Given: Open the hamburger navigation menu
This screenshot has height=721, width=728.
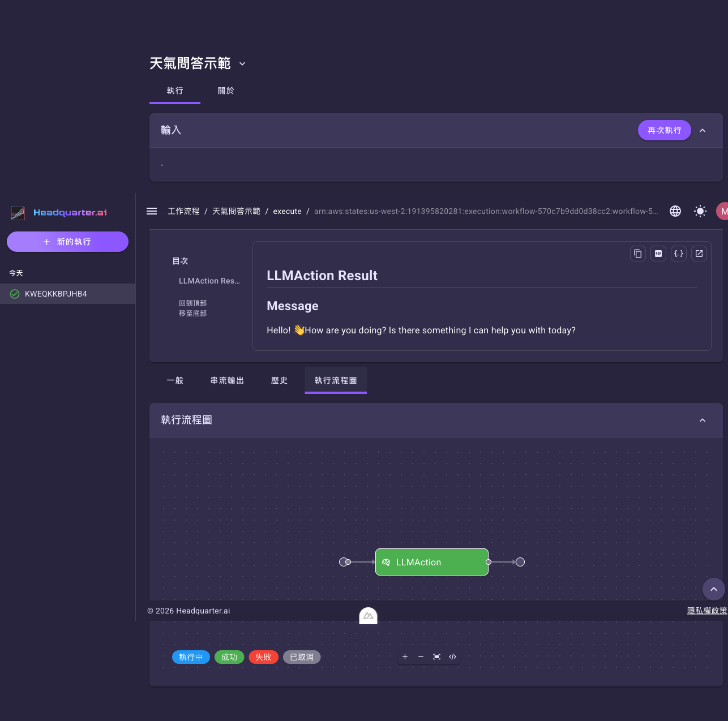Looking at the screenshot, I should tap(152, 211).
